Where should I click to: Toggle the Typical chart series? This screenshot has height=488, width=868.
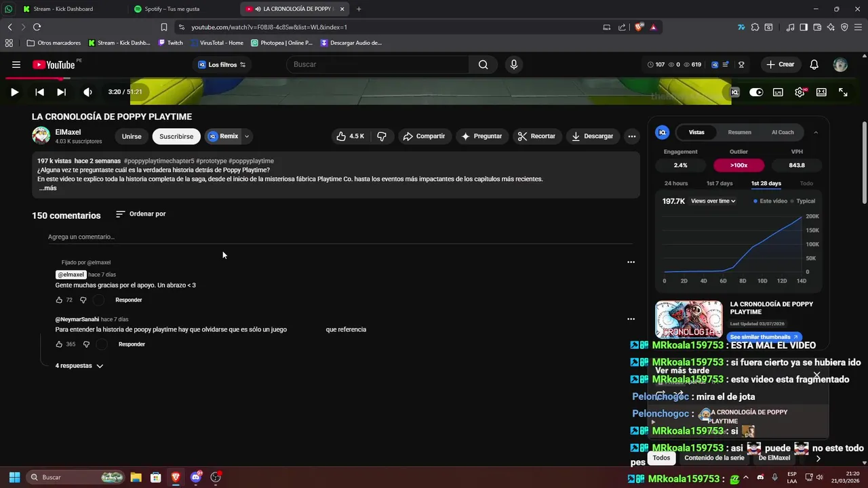pyautogui.click(x=802, y=201)
